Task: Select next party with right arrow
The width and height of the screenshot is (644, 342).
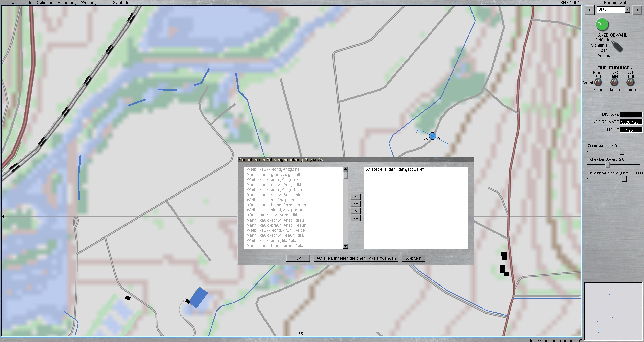Action: [x=637, y=10]
